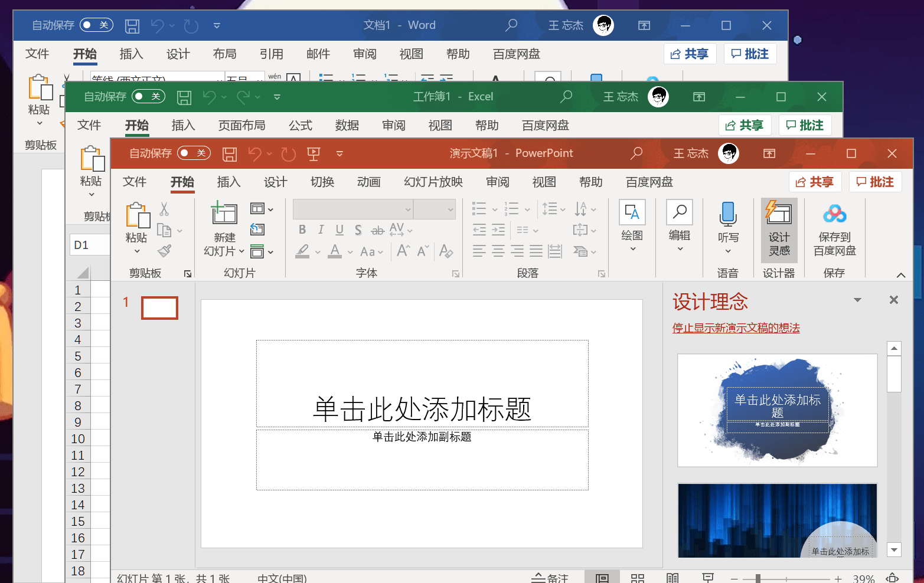
Task: Click Share button in Excel window
Action: point(744,125)
